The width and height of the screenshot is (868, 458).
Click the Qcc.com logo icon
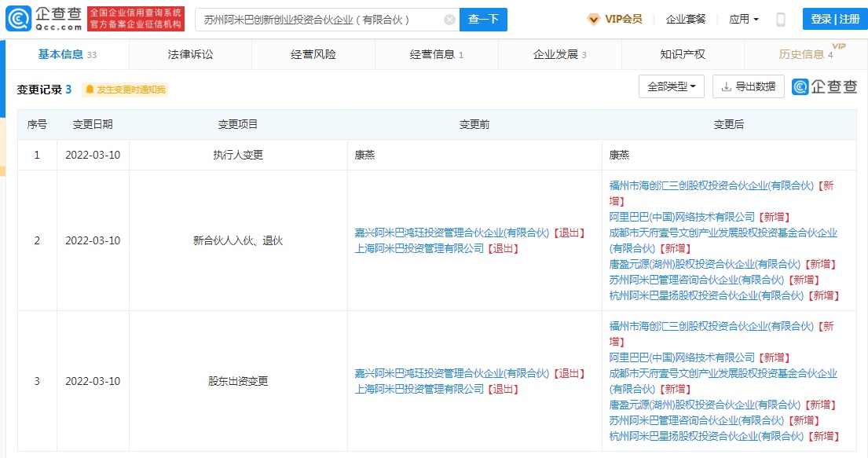pos(19,19)
